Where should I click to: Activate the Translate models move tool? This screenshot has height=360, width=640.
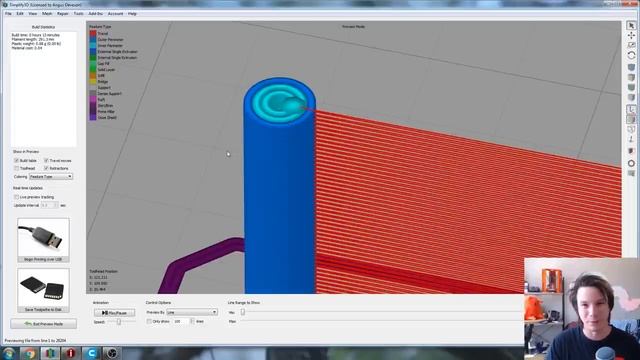point(631,36)
